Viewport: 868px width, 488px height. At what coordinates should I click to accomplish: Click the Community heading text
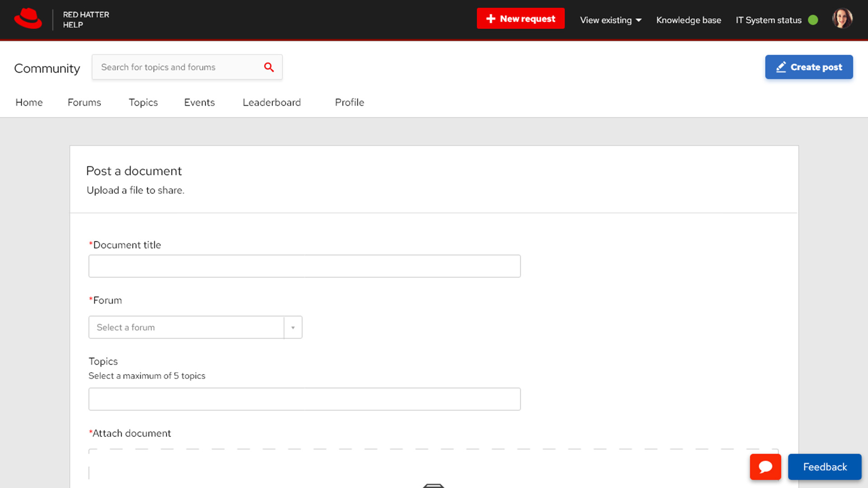[47, 68]
